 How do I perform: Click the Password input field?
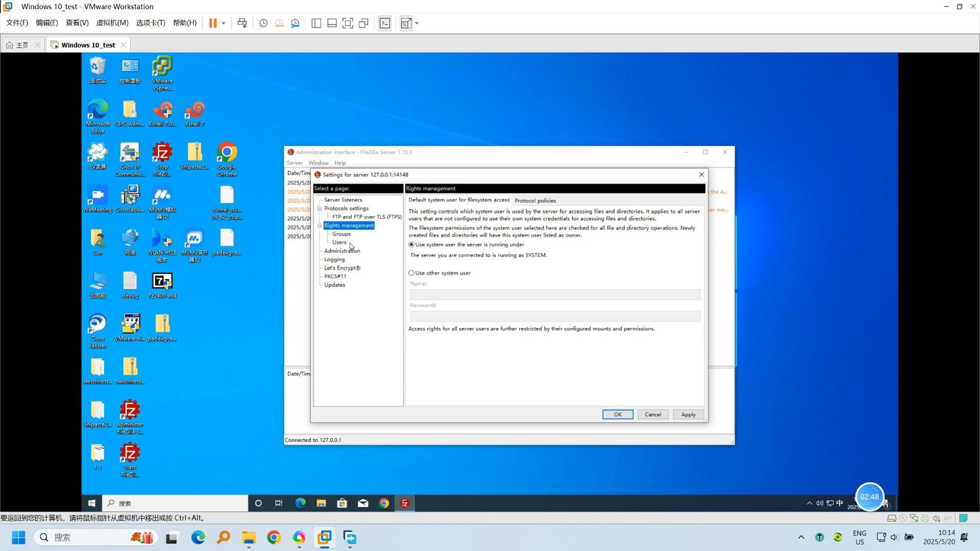pos(555,316)
